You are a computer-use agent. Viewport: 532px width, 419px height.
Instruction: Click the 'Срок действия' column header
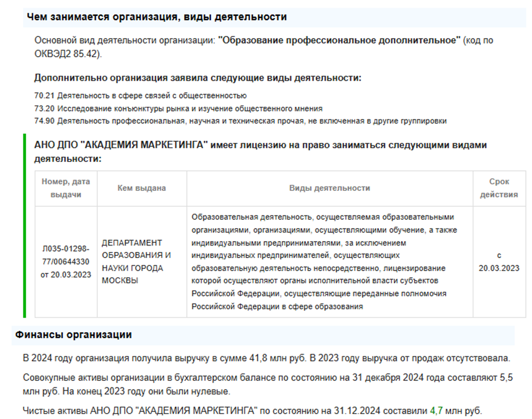click(499, 188)
